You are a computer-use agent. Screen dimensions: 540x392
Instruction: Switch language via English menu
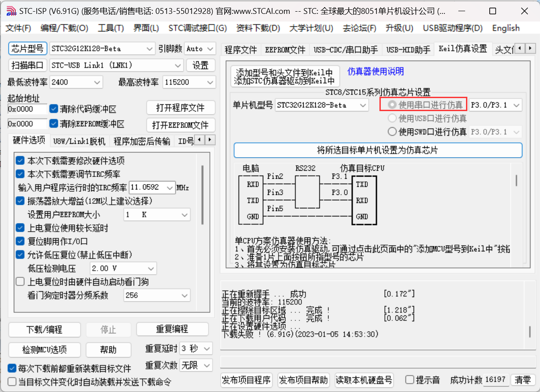pos(505,28)
